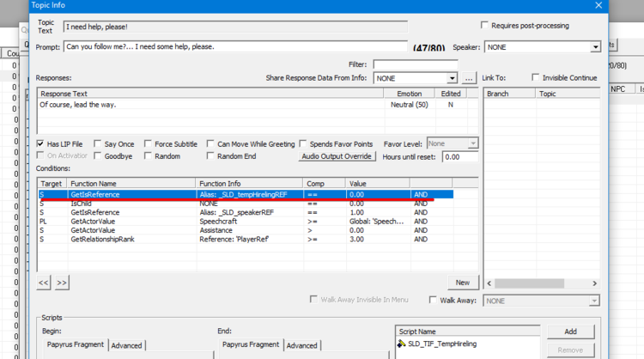Click Value column header
The image size is (644, 359).
[378, 184]
